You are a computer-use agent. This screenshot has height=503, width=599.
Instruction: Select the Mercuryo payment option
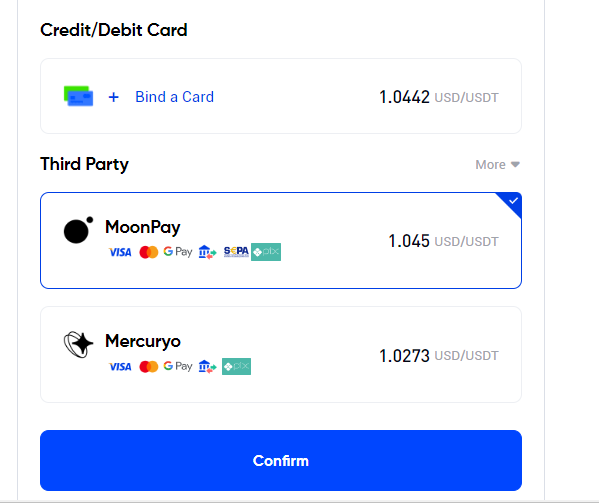[281, 354]
